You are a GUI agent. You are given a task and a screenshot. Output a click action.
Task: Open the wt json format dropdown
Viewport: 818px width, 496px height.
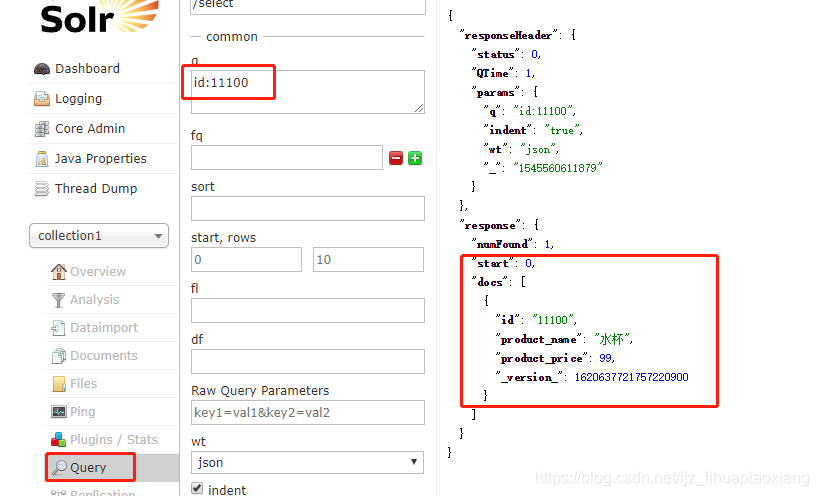307,463
